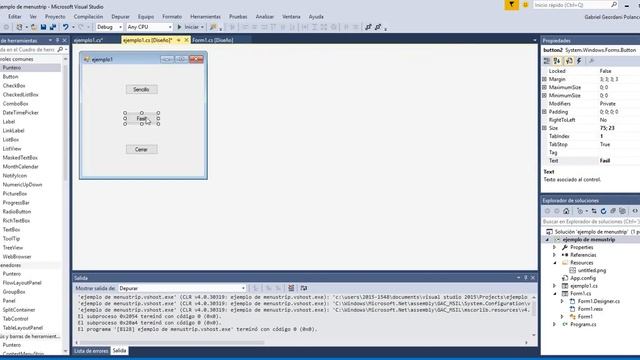Click Sync with Active Document icon
Screen dimensions: 640x360
(x=594, y=211)
